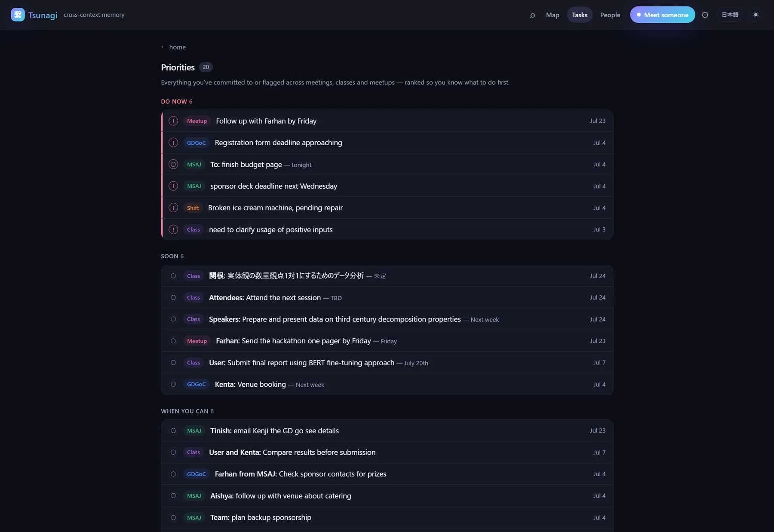
Task: Click the Tsunagi logo icon
Action: 18,15
